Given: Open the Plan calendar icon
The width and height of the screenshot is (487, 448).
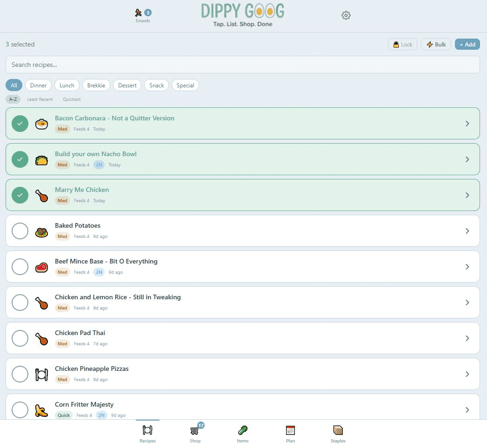Looking at the screenshot, I should click(x=290, y=430).
